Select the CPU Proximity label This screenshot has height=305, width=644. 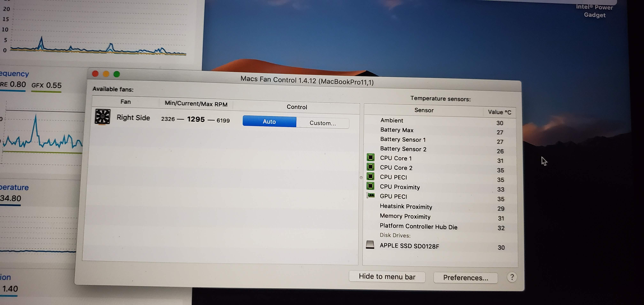pyautogui.click(x=400, y=187)
